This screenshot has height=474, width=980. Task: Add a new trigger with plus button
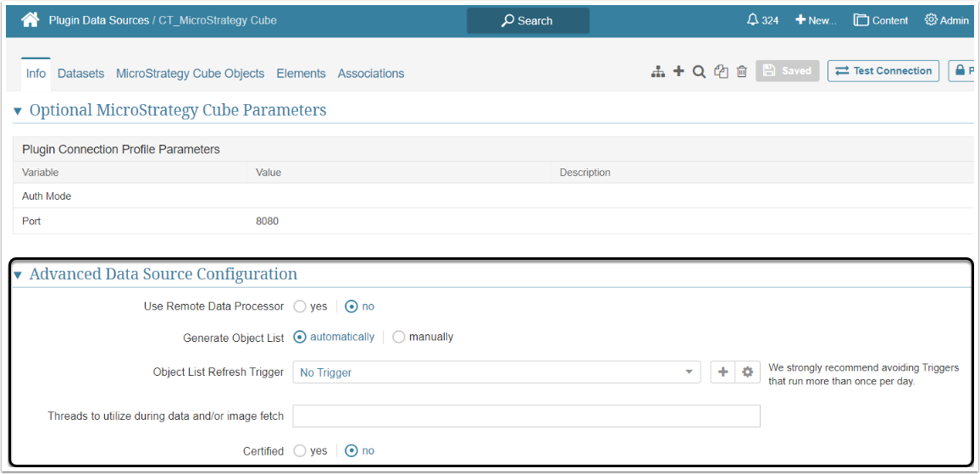click(723, 372)
